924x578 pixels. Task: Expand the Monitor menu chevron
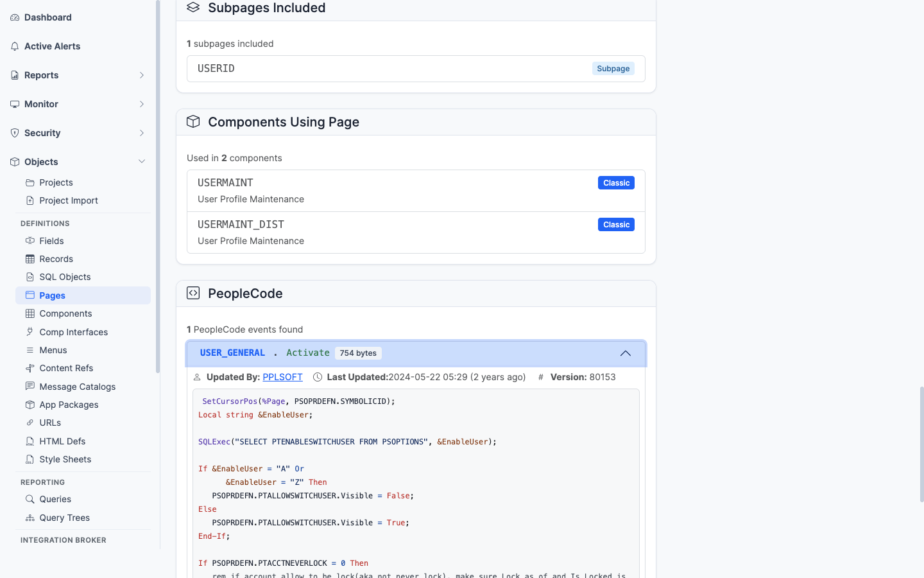click(x=142, y=104)
